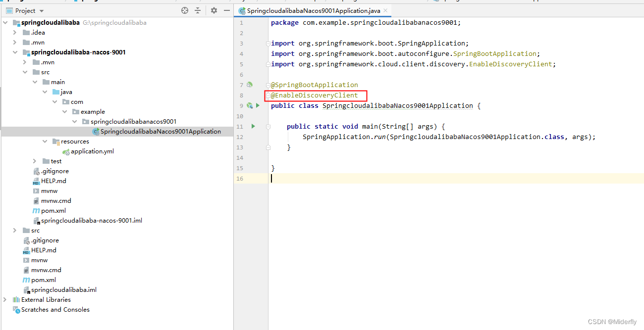This screenshot has width=644, height=330.
Task: Click the resources folder icon
Action: click(55, 141)
